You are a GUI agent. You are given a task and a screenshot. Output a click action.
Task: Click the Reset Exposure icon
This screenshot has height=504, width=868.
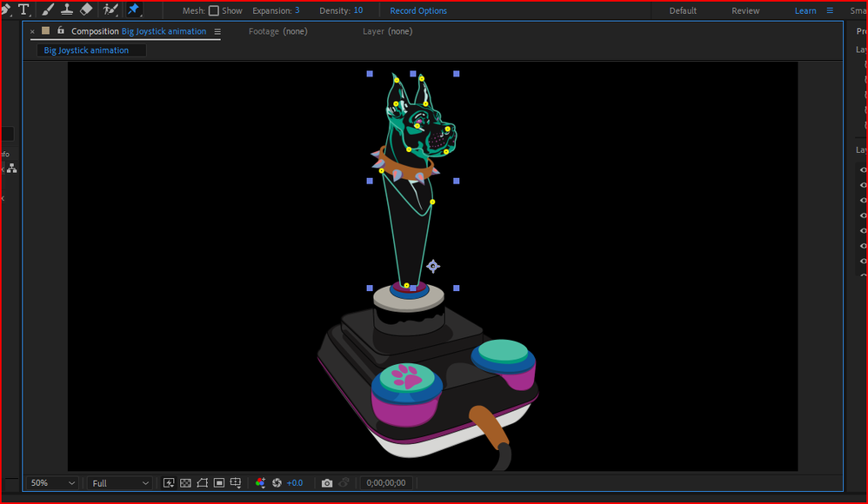[x=277, y=483]
